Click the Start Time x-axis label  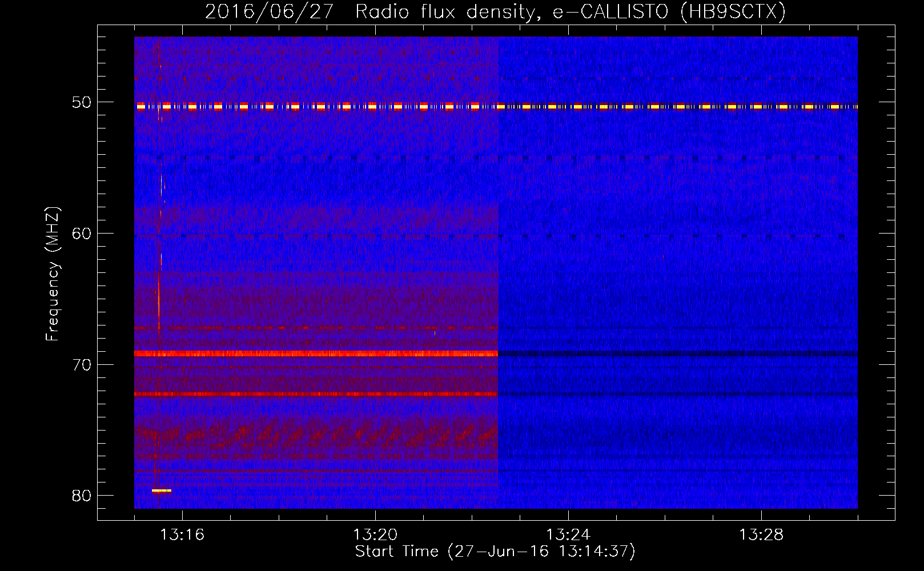pyautogui.click(x=495, y=552)
